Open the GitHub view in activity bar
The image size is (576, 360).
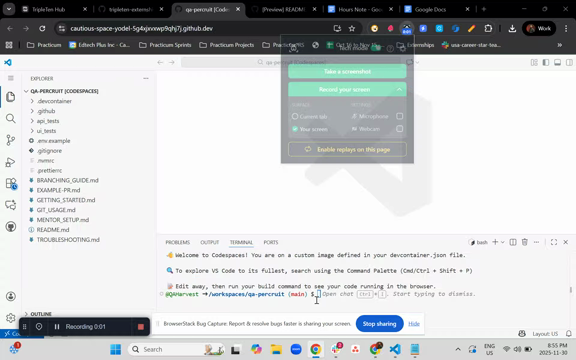[11, 227]
